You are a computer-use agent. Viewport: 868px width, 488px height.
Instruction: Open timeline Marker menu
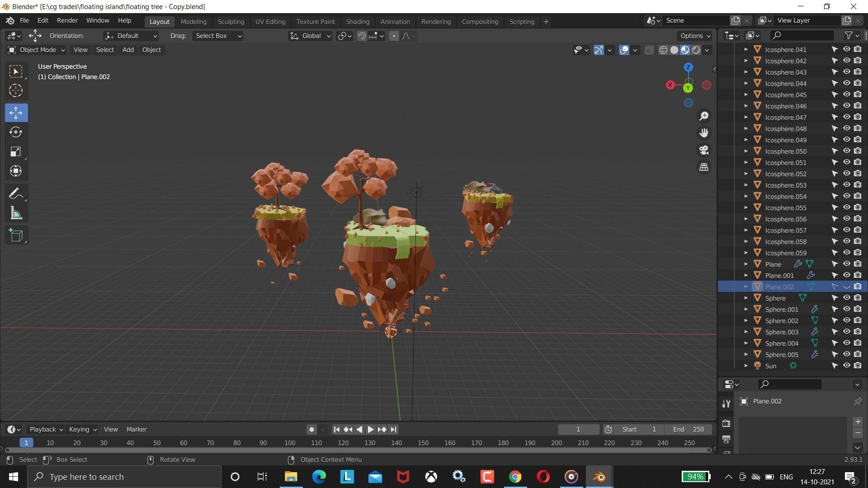pyautogui.click(x=137, y=429)
